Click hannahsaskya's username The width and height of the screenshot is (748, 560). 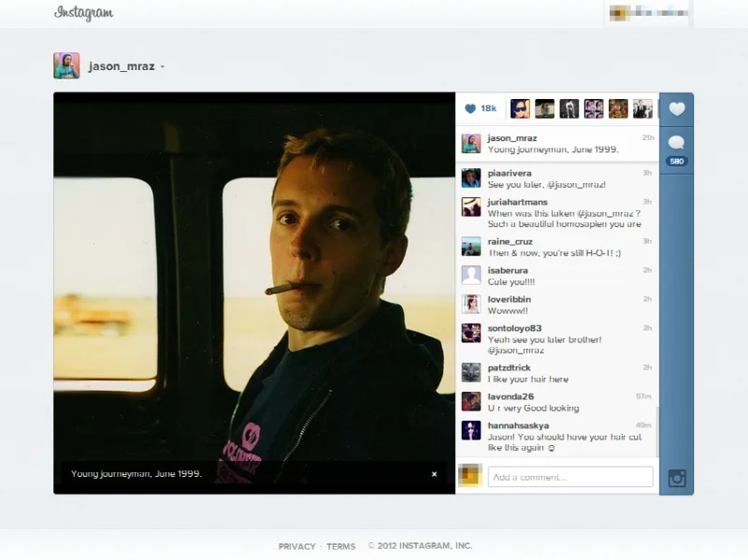point(519,424)
